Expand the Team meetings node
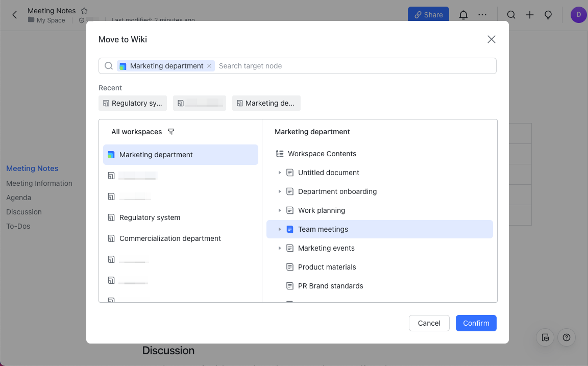Image resolution: width=588 pixels, height=366 pixels. (280, 229)
